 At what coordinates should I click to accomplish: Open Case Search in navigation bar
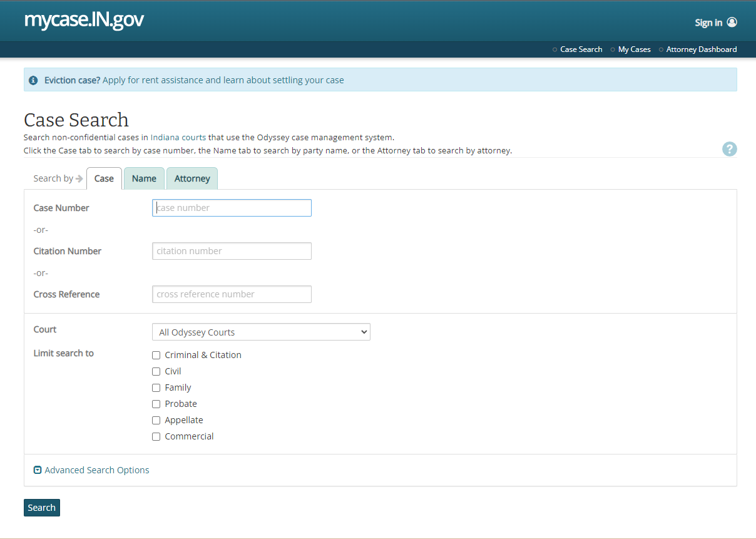point(581,49)
